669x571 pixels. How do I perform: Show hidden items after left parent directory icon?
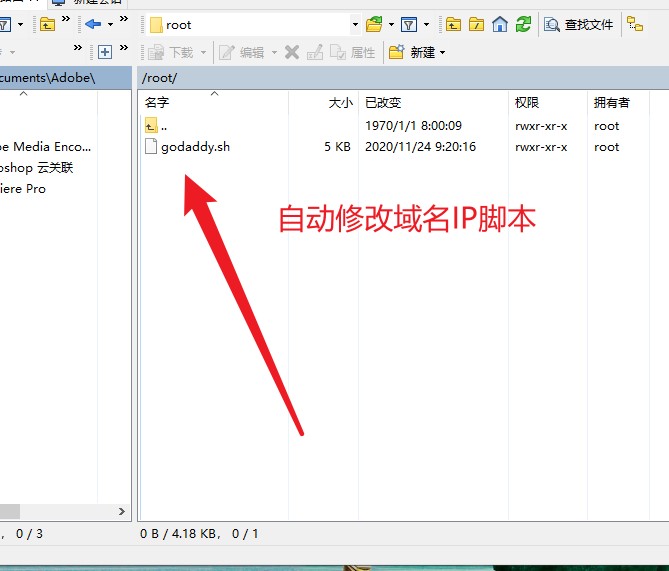(66, 18)
